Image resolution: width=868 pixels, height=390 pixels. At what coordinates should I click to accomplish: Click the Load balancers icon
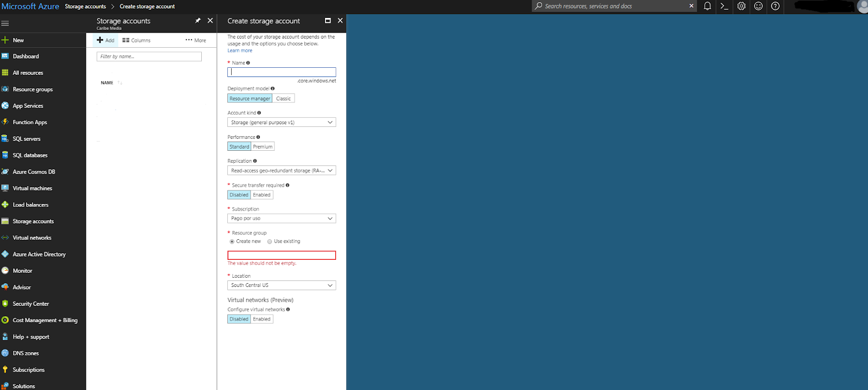coord(5,204)
